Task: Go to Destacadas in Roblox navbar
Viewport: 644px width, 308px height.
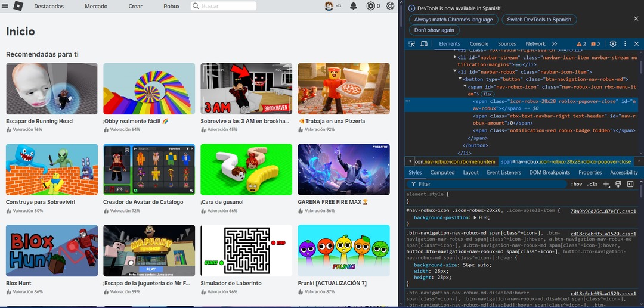Action: click(x=49, y=6)
